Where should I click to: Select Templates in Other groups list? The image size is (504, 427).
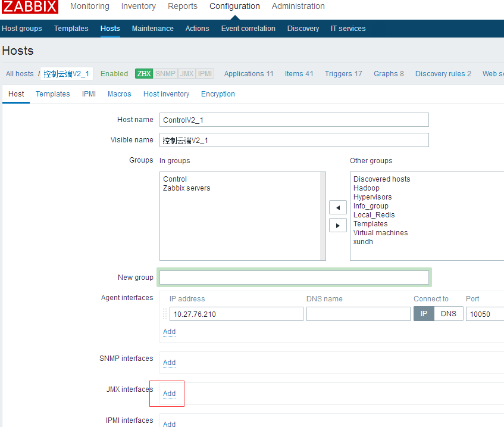click(370, 224)
